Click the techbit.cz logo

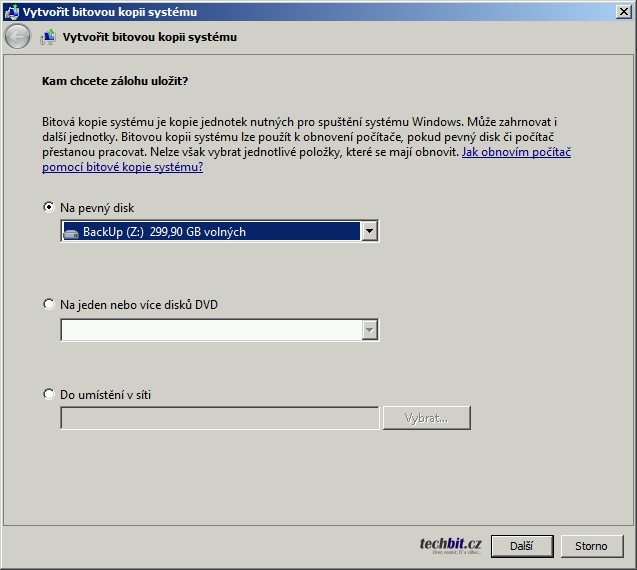pyautogui.click(x=451, y=545)
